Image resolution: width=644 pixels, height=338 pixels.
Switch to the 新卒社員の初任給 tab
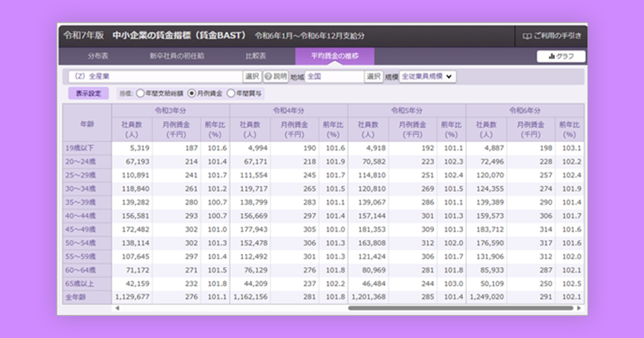(177, 56)
